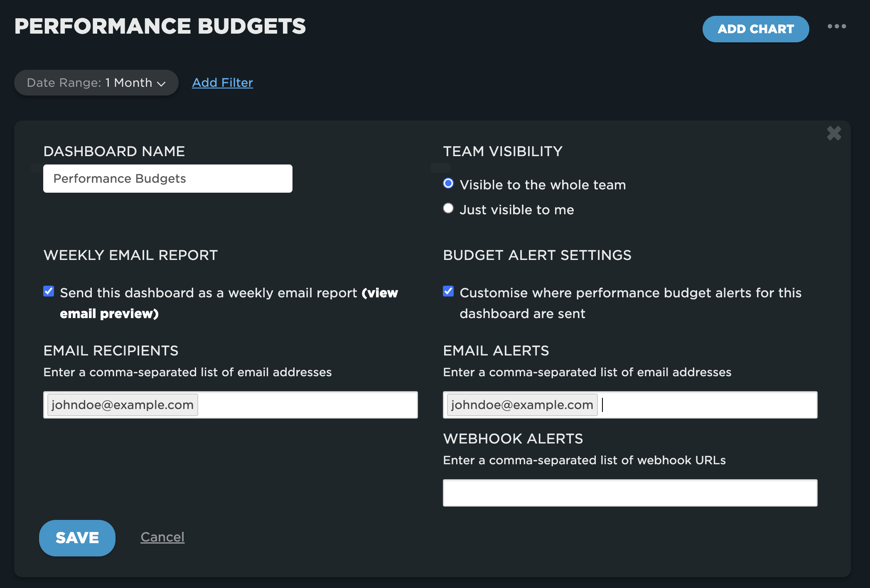This screenshot has height=588, width=870.
Task: Edit the Dashboard Name text field
Action: (167, 179)
